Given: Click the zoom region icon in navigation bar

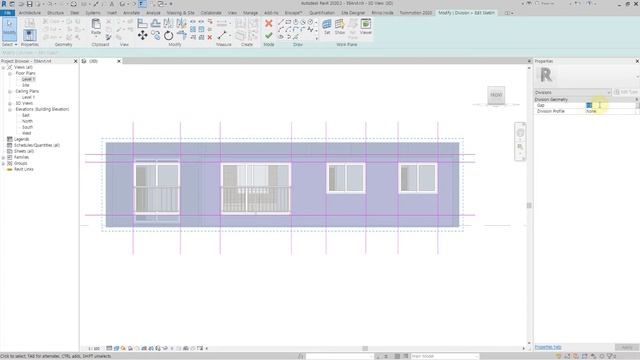Looking at the screenshot, I should point(520,147).
